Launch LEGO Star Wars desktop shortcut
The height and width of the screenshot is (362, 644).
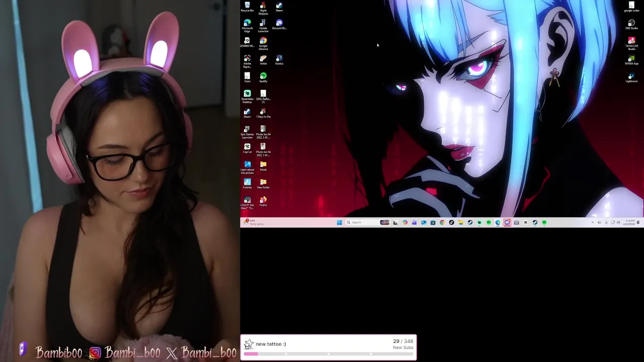pyautogui.click(x=247, y=203)
